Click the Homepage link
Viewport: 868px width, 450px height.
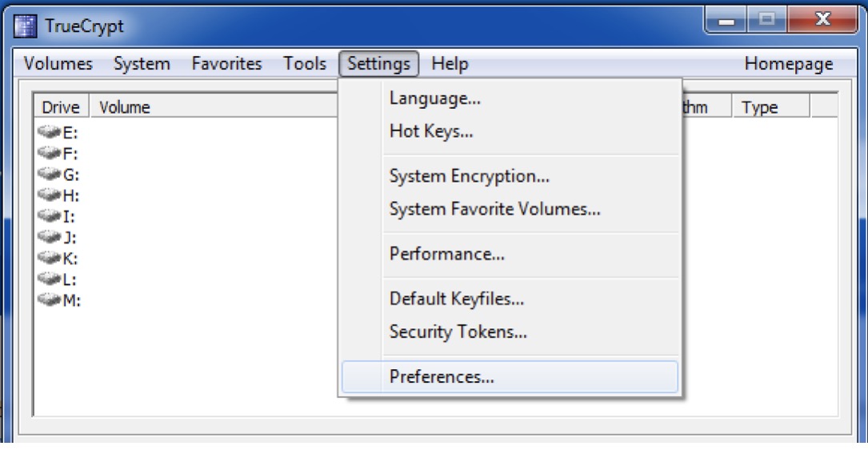click(x=789, y=64)
